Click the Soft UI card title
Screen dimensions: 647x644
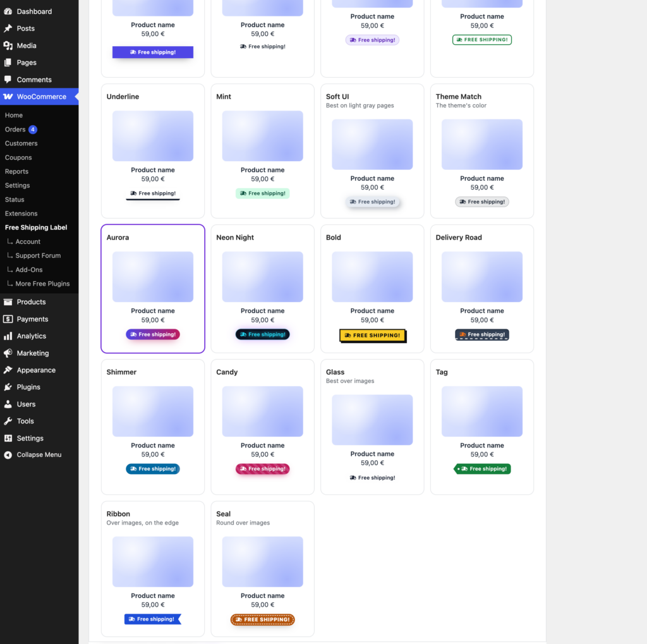pos(337,97)
